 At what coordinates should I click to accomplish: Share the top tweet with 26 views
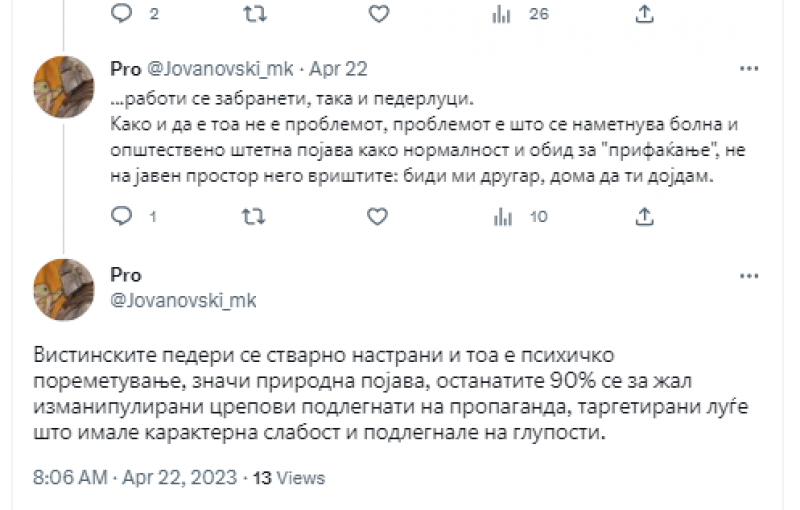[646, 14]
